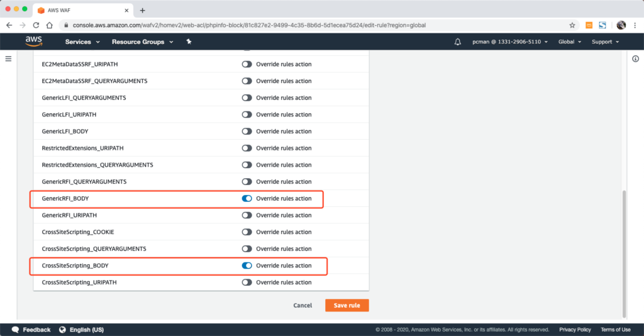Open the Resource Groups dropdown

[x=142, y=42]
